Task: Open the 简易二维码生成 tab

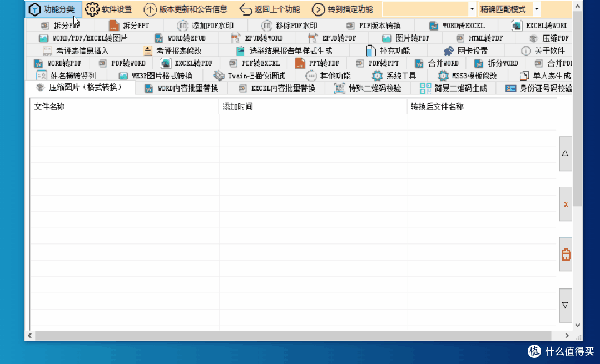Action: tap(453, 89)
